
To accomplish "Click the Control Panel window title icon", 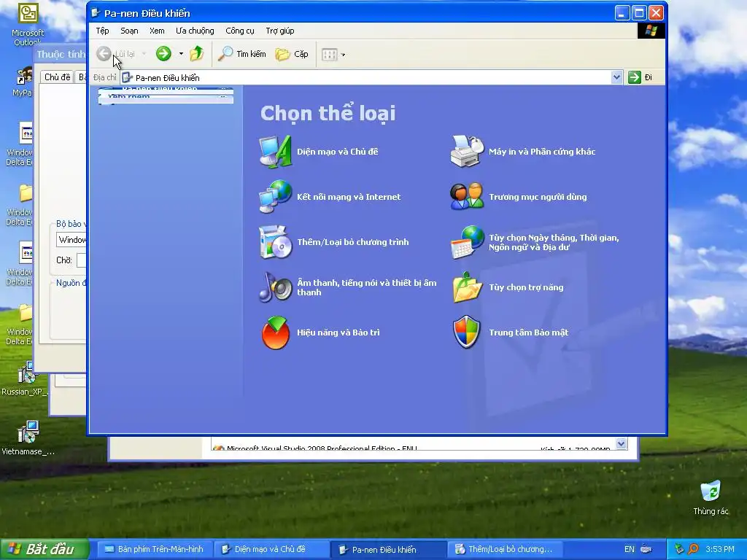I will pos(96,13).
